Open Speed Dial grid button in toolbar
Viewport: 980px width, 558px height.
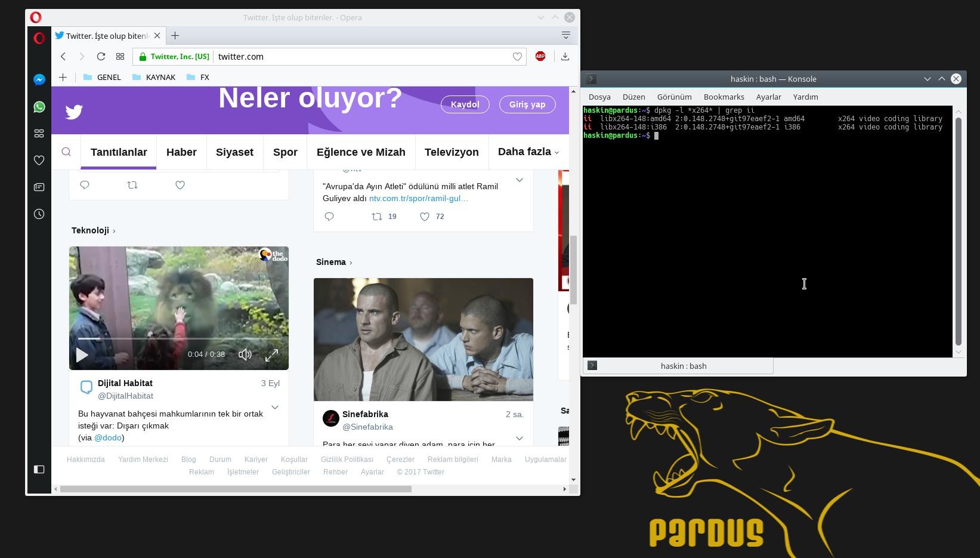120,57
